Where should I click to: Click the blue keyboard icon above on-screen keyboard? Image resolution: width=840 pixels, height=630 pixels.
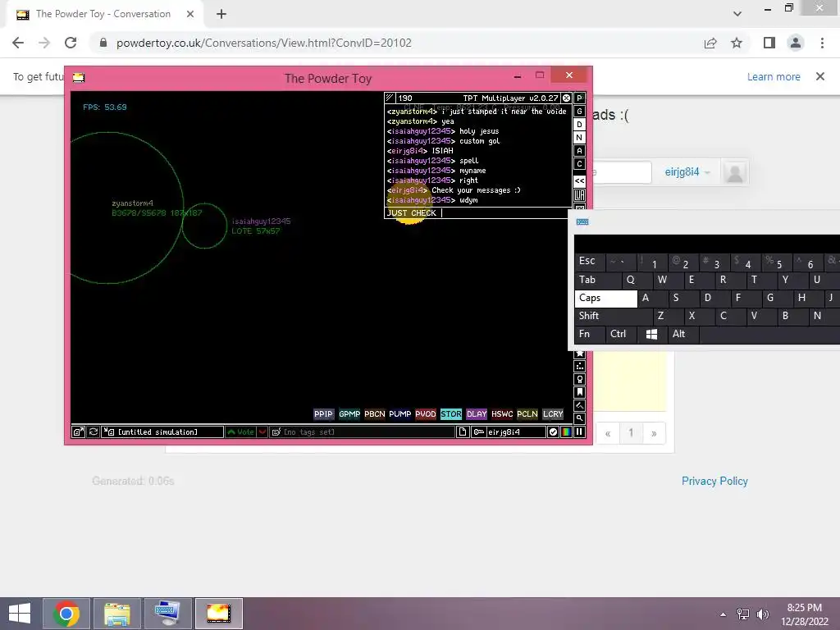point(582,221)
